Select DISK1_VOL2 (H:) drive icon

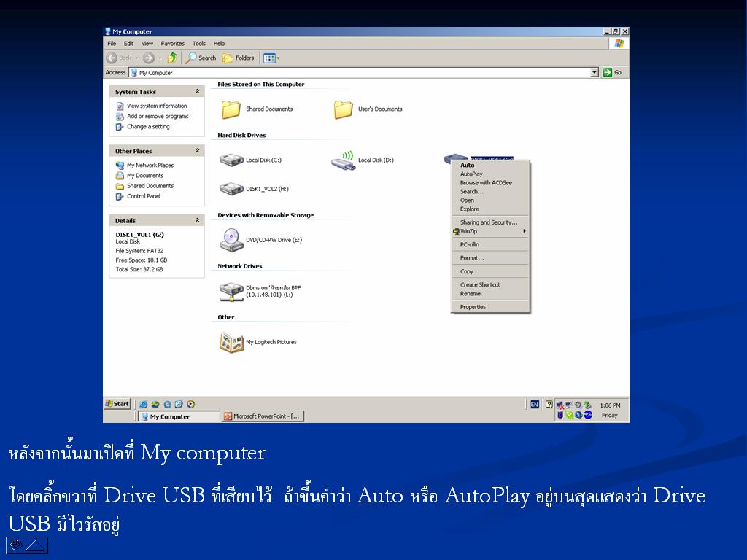point(231,189)
